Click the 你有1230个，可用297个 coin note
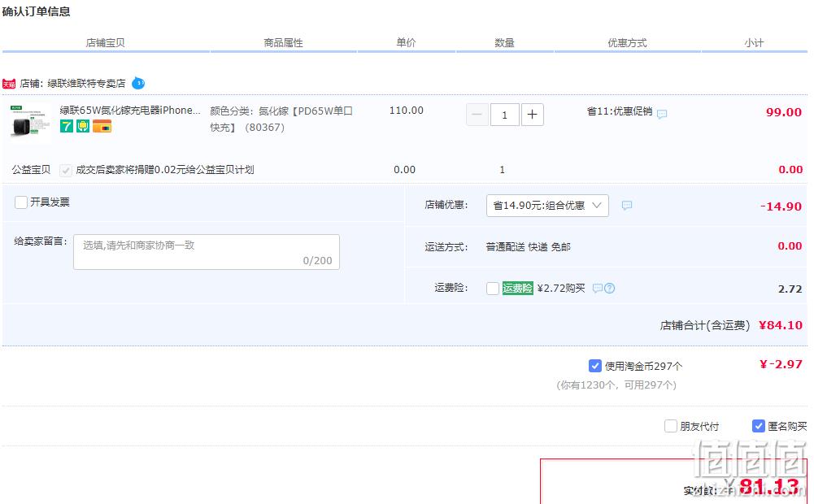The height and width of the screenshot is (504, 814). pyautogui.click(x=616, y=385)
